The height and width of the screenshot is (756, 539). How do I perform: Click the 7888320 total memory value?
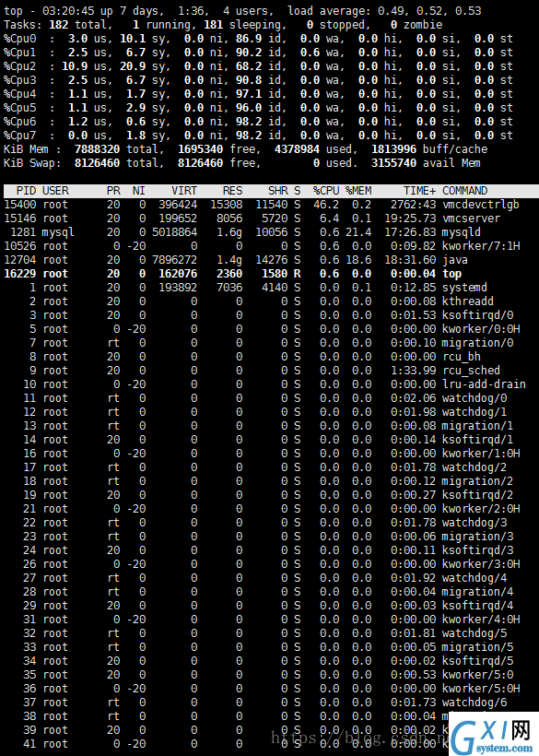click(x=97, y=149)
